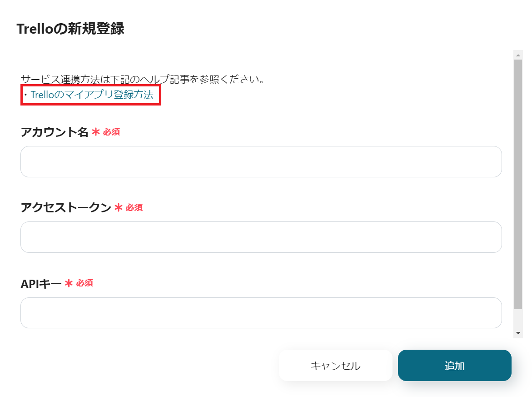
Task: Click the アカウント名 input field
Action: point(261,161)
